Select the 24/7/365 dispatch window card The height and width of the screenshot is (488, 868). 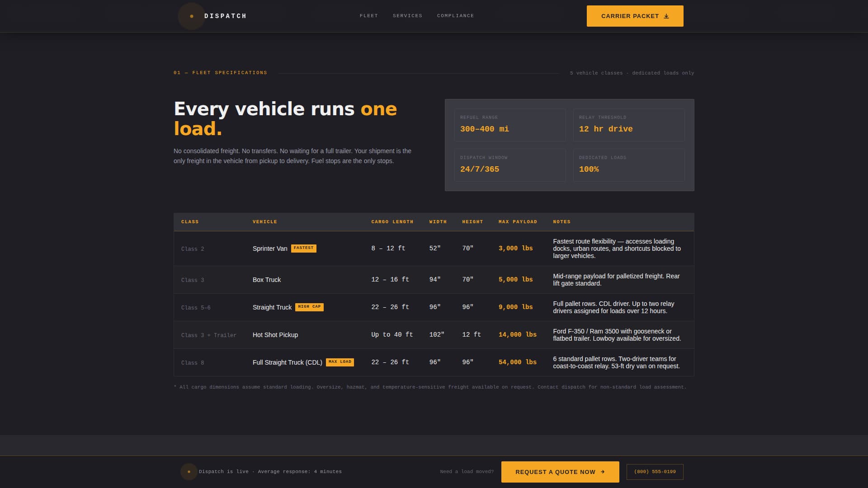click(510, 165)
